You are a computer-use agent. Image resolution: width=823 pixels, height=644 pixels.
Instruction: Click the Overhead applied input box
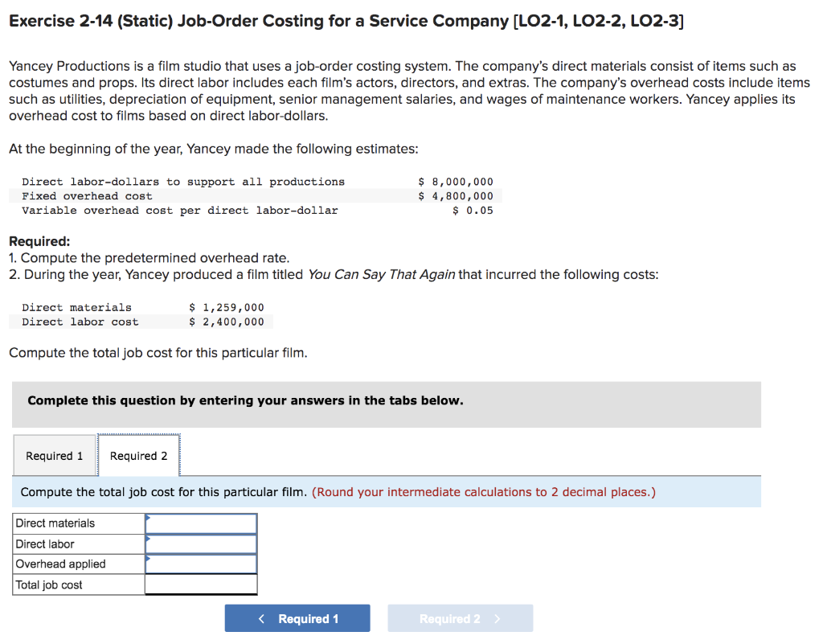[201, 564]
